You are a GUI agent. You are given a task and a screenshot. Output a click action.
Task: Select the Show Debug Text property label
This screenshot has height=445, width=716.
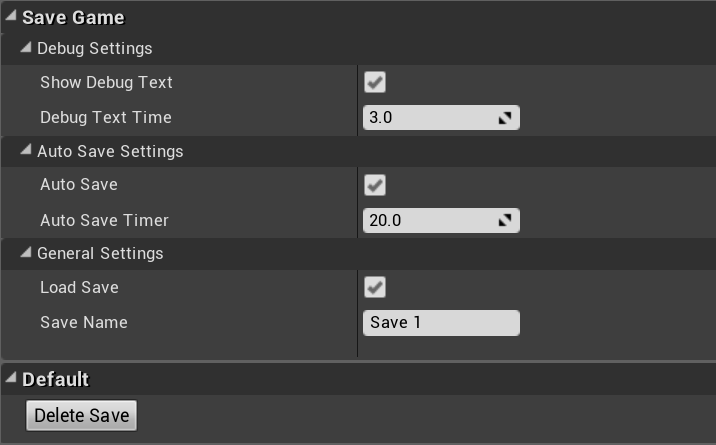pos(106,82)
